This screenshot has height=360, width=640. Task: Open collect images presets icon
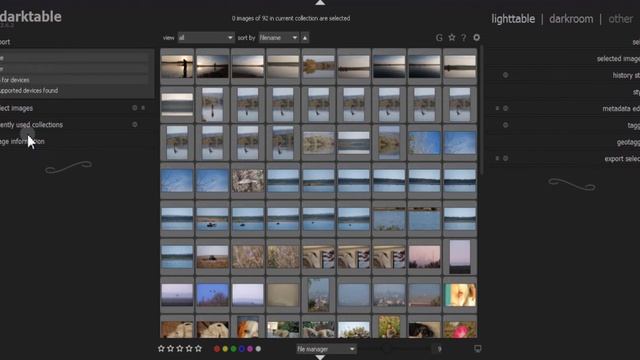[x=143, y=108]
